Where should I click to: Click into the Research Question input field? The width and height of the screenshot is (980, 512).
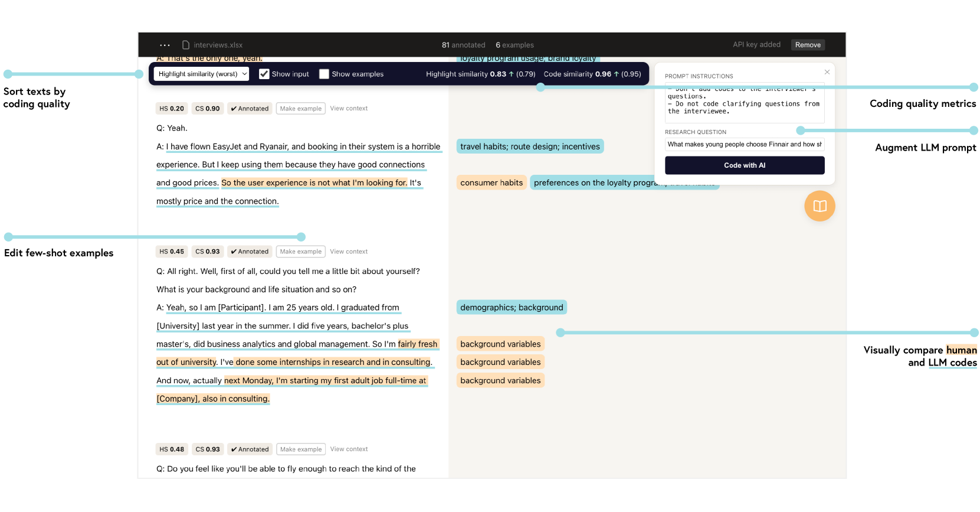[744, 144]
